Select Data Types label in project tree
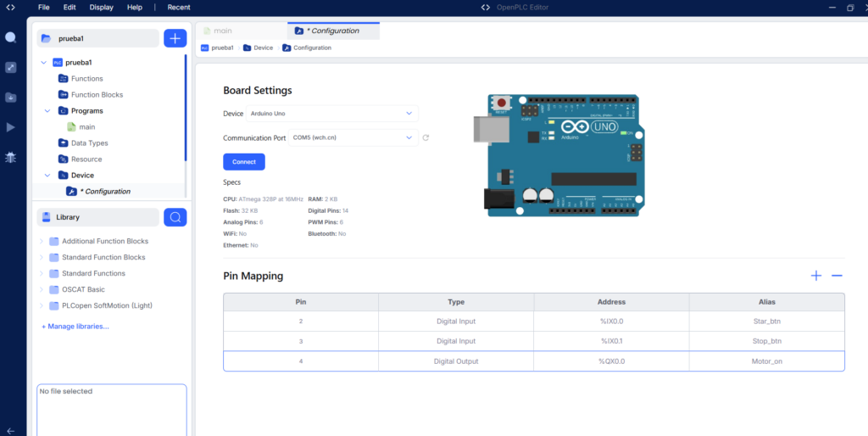The width and height of the screenshot is (868, 436). coord(90,143)
